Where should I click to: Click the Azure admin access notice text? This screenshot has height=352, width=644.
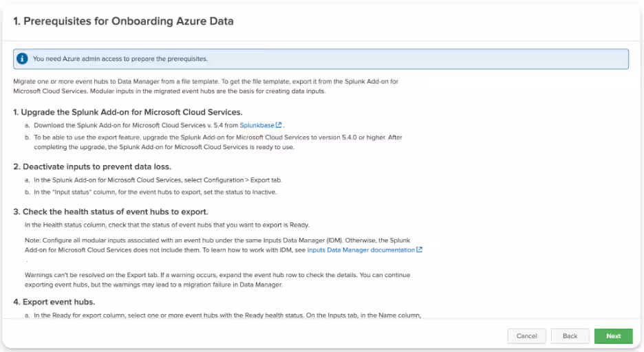120,59
